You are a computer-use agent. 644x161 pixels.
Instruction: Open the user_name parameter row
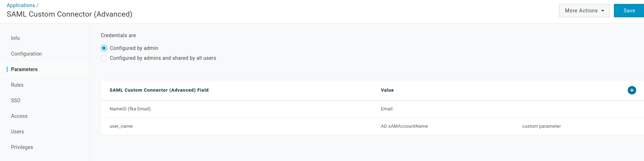click(121, 126)
